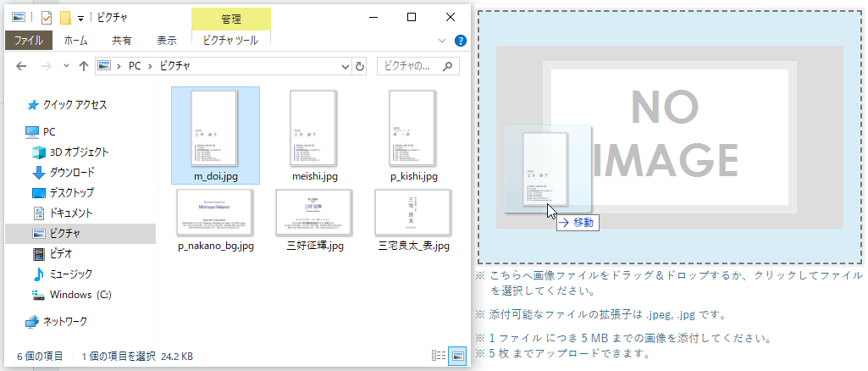Image resolution: width=868 pixels, height=371 pixels.
Task: Go forward with the forward arrow
Action: tap(47, 66)
